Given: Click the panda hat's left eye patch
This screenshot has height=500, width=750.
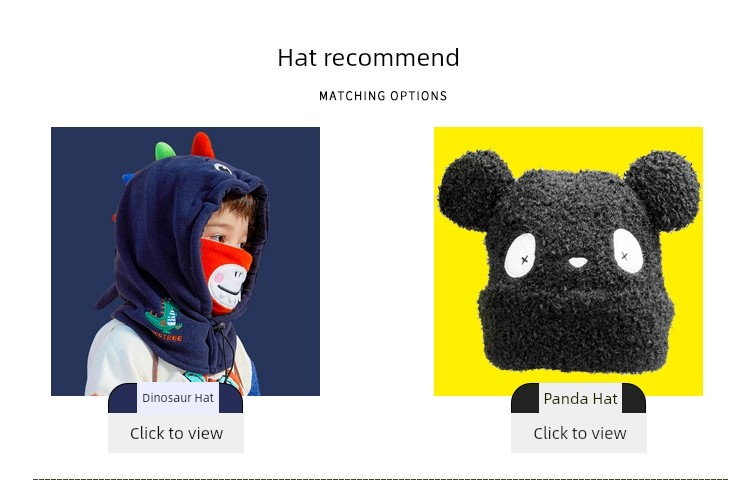Looking at the screenshot, I should coord(520,256).
